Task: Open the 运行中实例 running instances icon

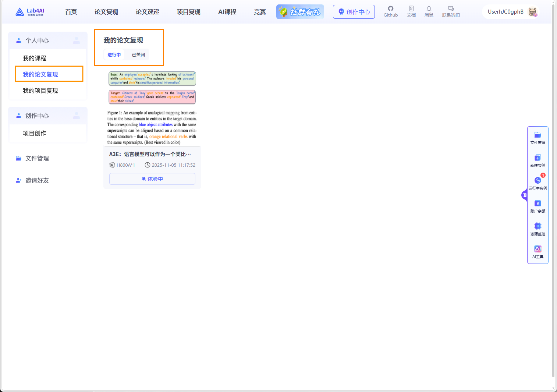Action: click(x=538, y=183)
